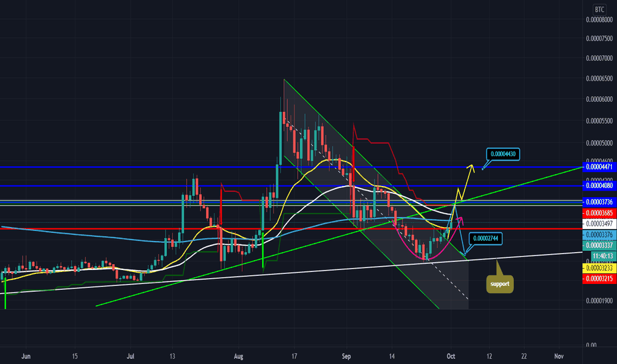Viewport: 617px width, 364px height.
Task: Click the Oct label on time axis
Action: click(451, 356)
